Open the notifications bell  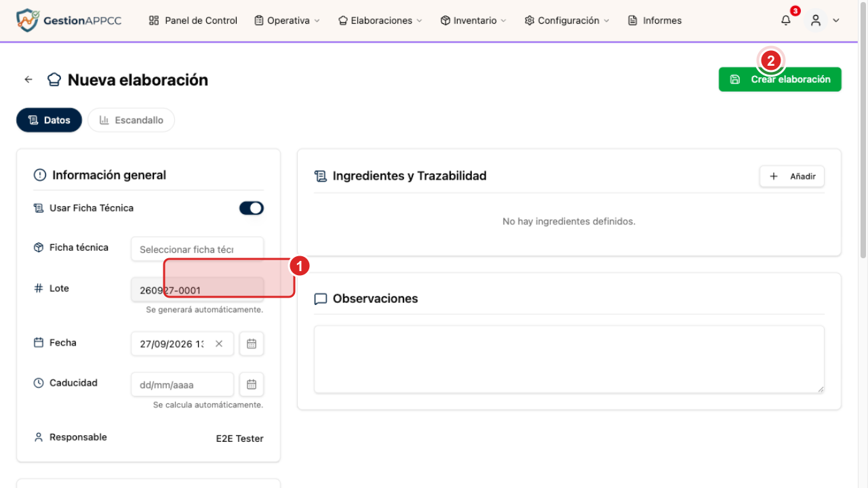(786, 20)
